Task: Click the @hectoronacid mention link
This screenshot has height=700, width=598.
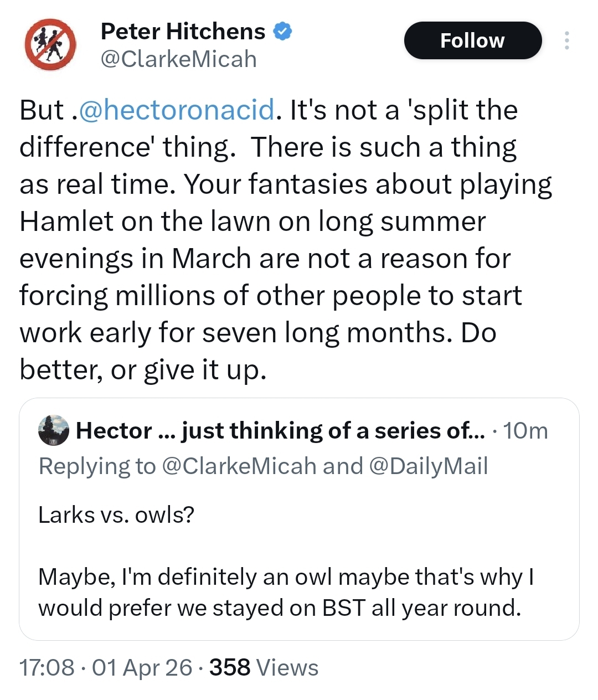Action: coord(177,110)
